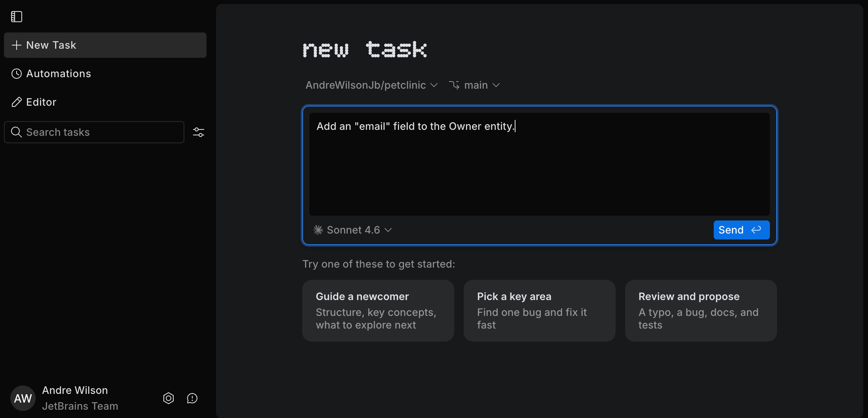The image size is (868, 418).
Task: Open the Sonnet 4.6 model selector
Action: click(x=353, y=230)
